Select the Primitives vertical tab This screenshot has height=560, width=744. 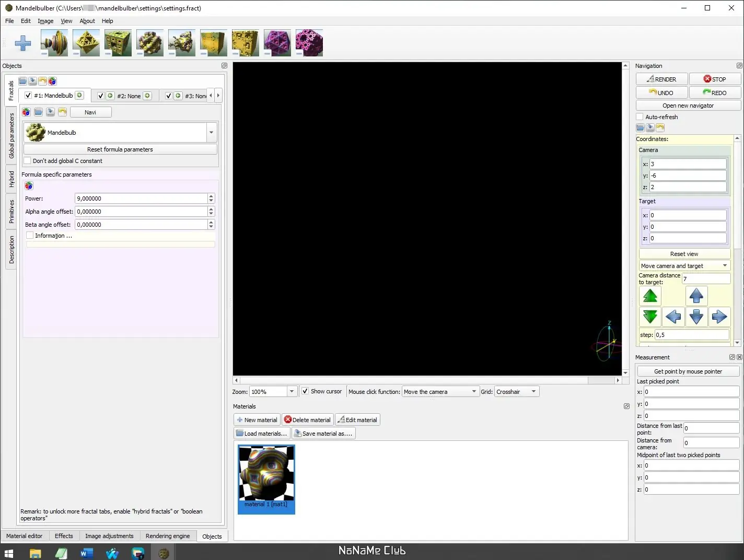(x=11, y=212)
